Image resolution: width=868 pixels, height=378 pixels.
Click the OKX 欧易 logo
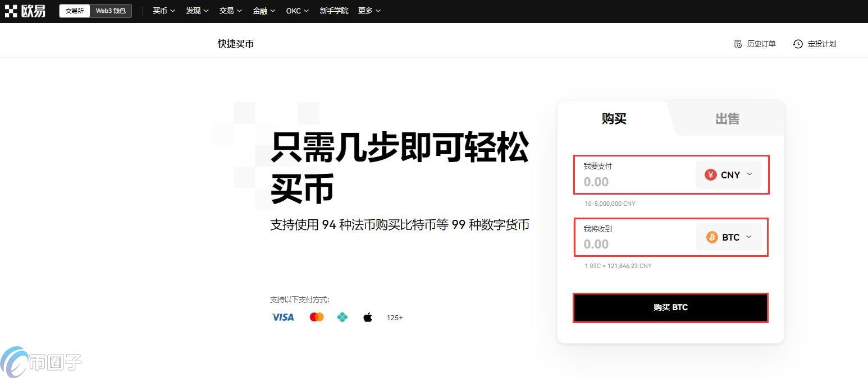pos(25,11)
